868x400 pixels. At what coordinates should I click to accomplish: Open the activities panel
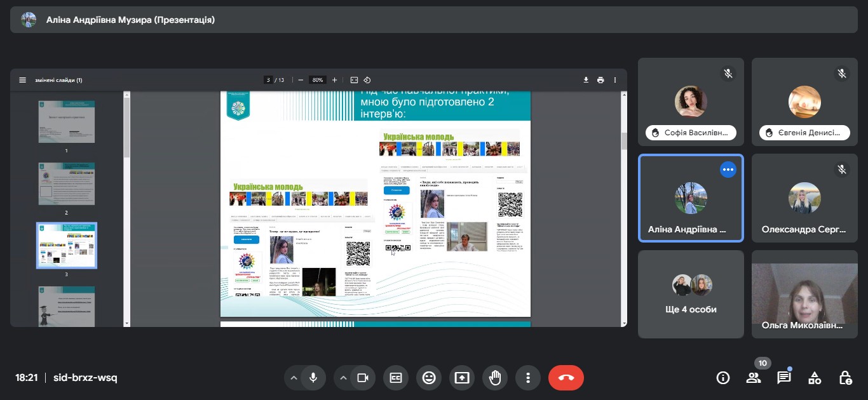(815, 378)
